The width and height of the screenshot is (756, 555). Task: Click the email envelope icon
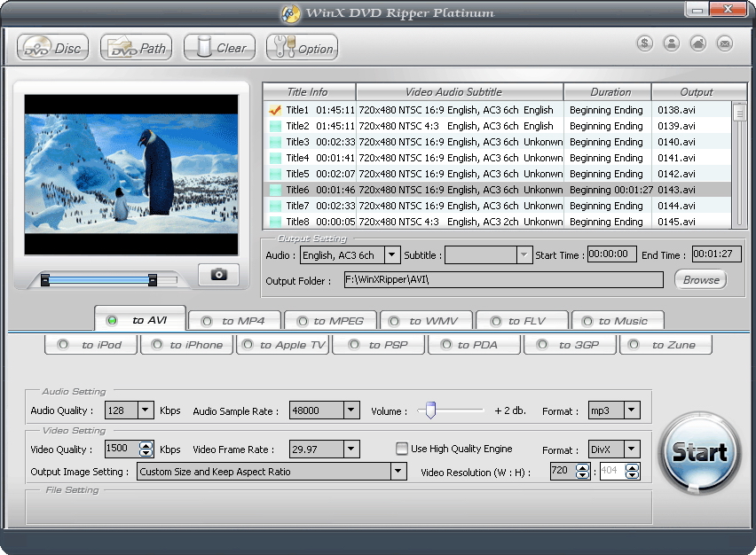[x=725, y=43]
